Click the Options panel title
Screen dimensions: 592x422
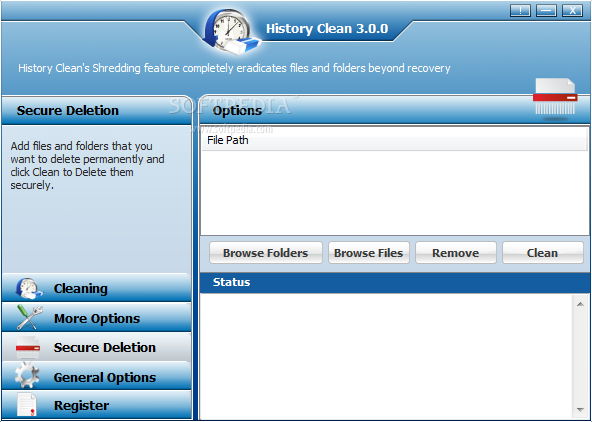coord(237,111)
